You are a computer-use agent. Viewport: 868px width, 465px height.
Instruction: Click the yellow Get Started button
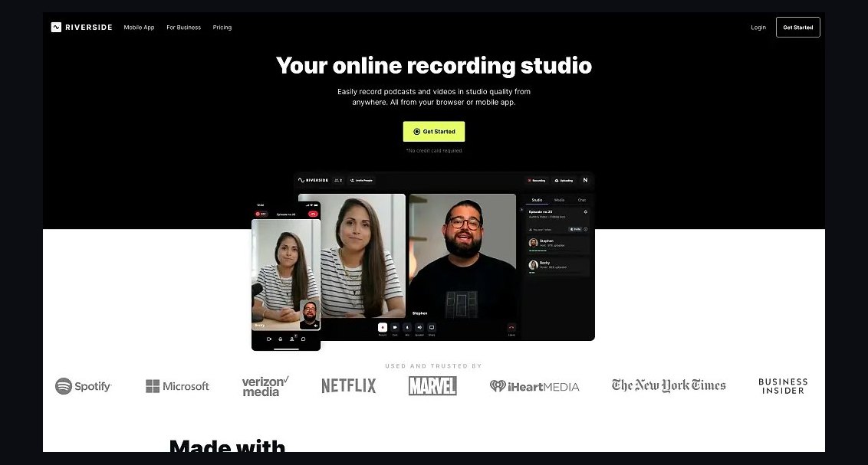click(434, 132)
